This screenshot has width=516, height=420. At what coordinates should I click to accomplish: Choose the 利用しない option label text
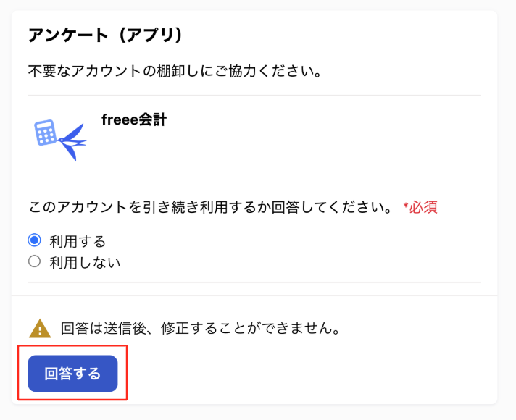(85, 263)
